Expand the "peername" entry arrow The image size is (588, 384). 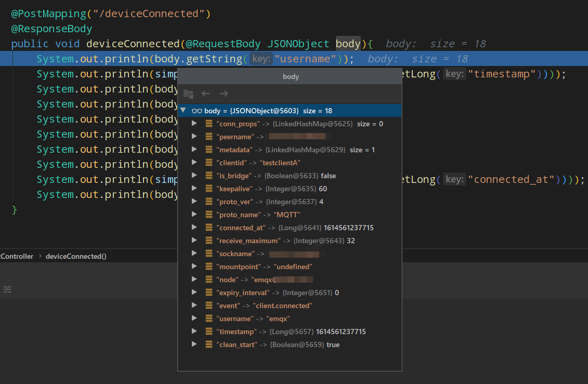[194, 136]
